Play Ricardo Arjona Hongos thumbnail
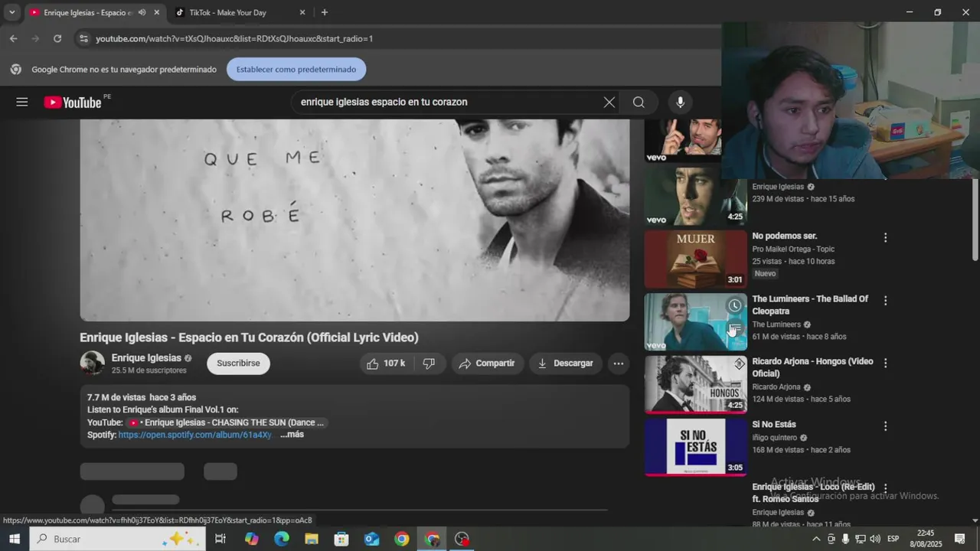This screenshot has height=551, width=980. [x=695, y=384]
